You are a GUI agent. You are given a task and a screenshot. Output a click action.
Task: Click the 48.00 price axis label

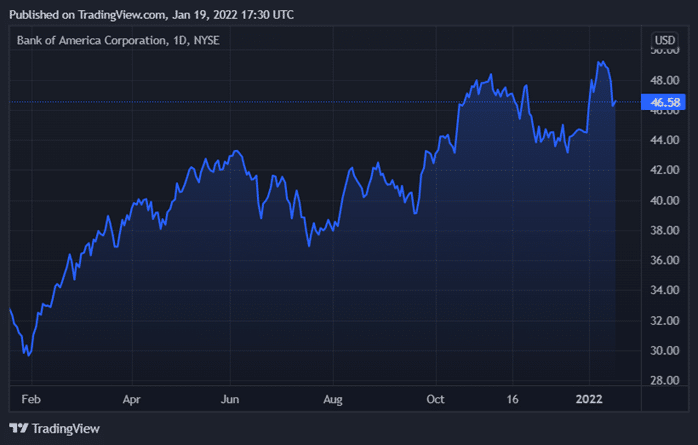point(665,81)
